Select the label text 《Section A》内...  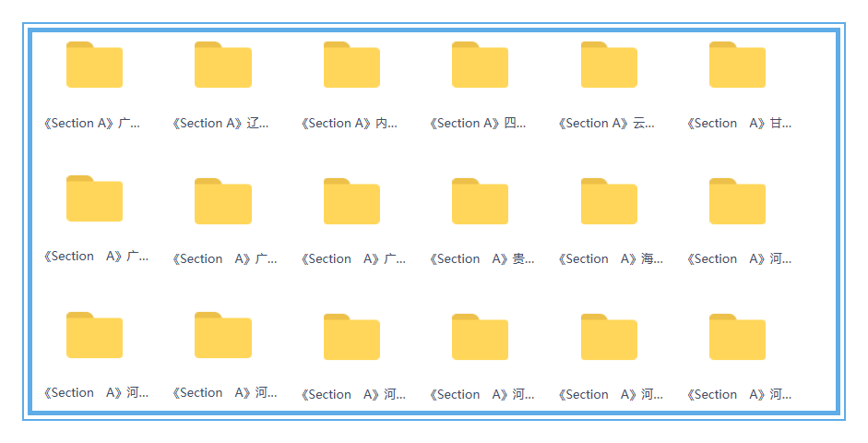coord(350,123)
